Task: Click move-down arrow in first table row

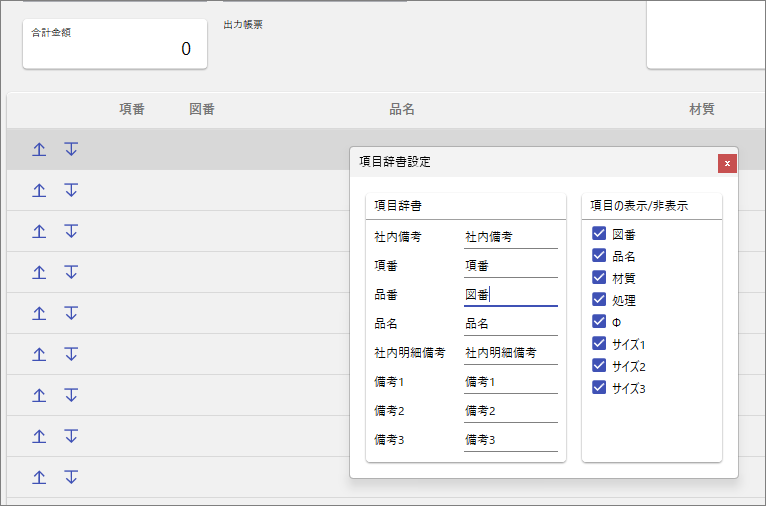Action: pos(71,149)
